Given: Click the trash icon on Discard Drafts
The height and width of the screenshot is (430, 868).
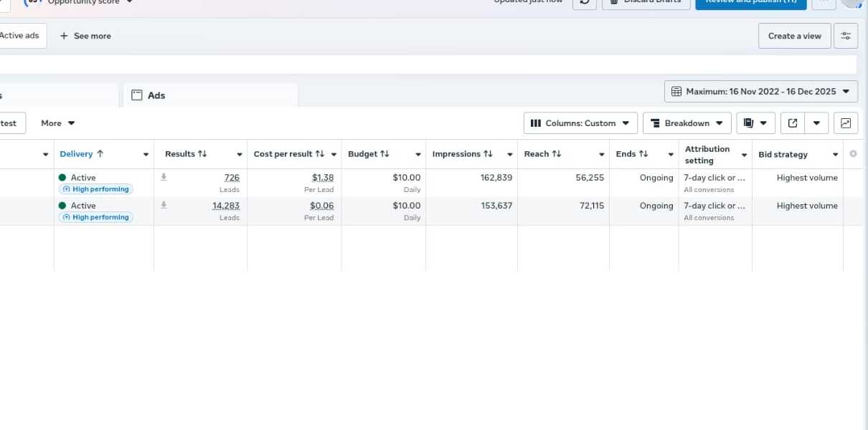Looking at the screenshot, I should coord(614,1).
